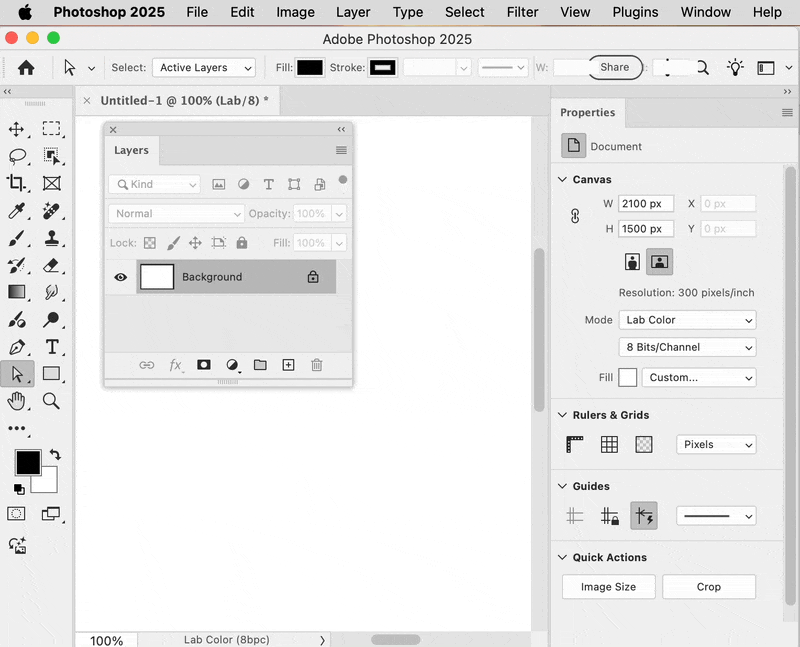Select the Zoom tool
This screenshot has height=647, width=800.
coord(51,401)
